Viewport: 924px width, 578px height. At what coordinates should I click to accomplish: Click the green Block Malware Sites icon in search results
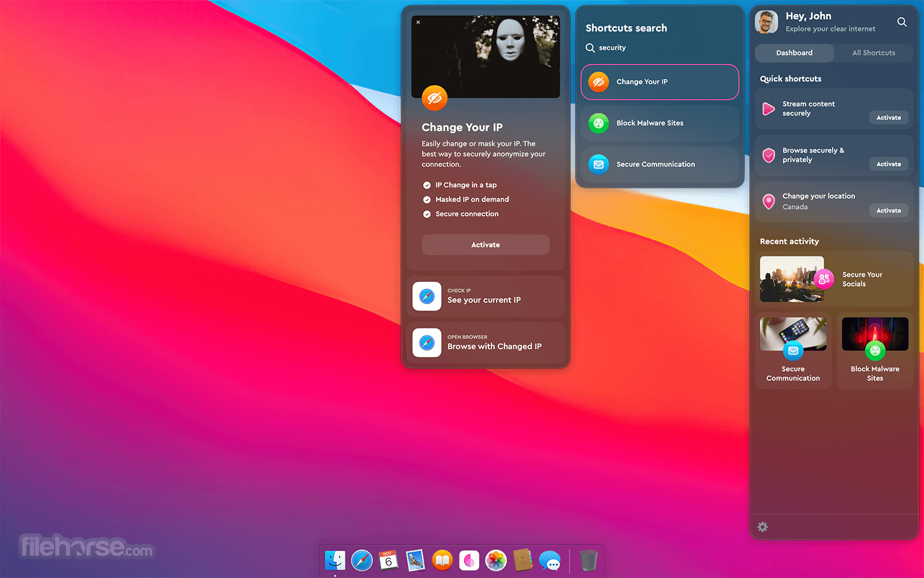[598, 123]
